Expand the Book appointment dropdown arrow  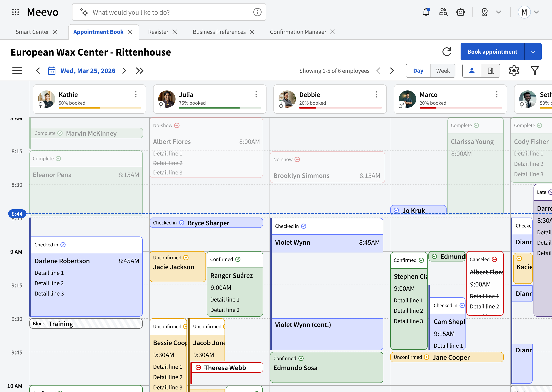533,52
